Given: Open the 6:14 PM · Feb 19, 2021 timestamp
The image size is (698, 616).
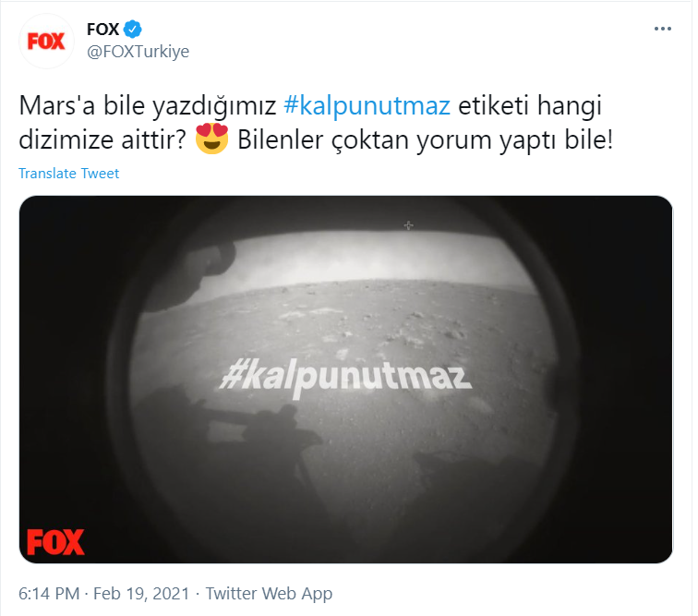Looking at the screenshot, I should click(x=104, y=594).
